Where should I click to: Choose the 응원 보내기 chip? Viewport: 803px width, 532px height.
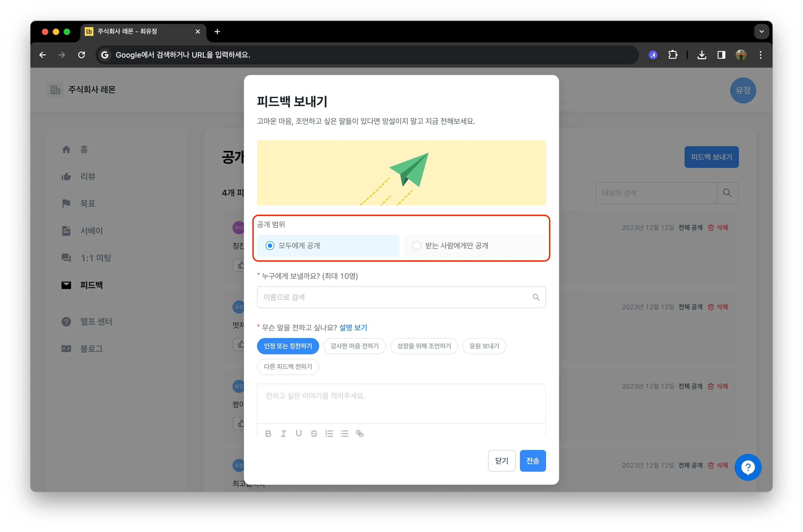(484, 346)
